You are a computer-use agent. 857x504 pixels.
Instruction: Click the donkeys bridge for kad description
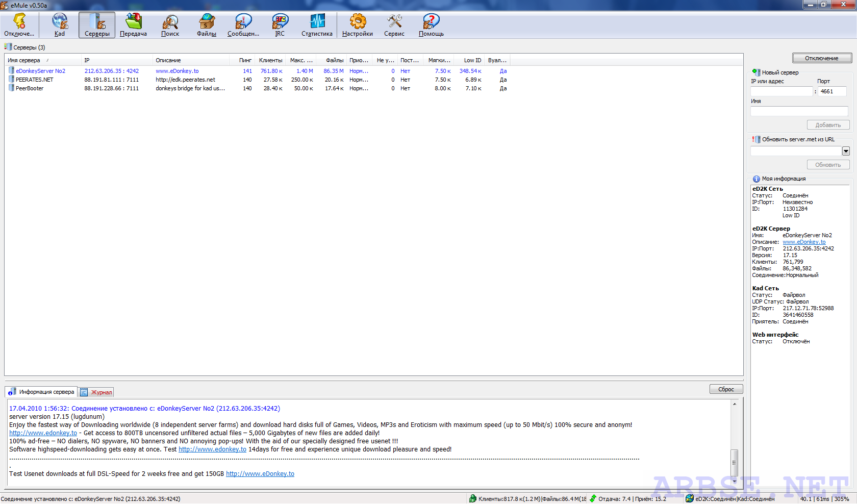pos(190,88)
